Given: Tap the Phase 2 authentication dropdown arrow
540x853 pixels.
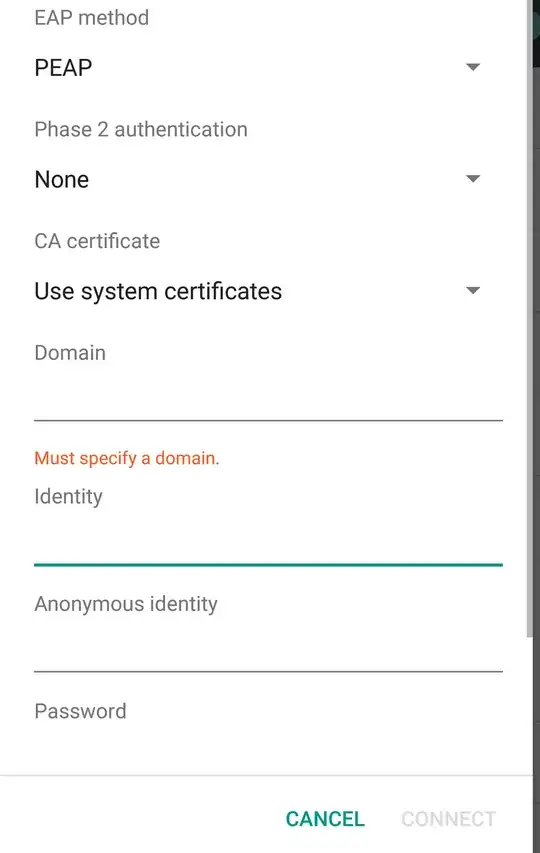Looking at the screenshot, I should [x=473, y=178].
